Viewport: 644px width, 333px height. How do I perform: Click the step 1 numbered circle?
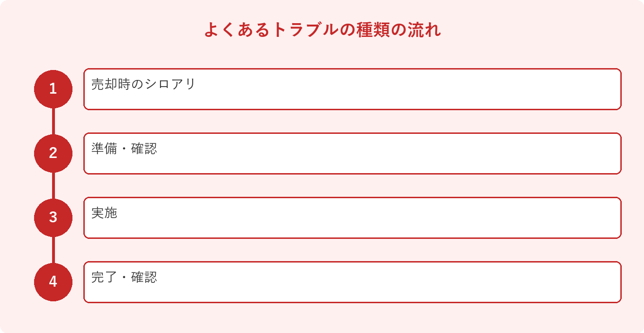(53, 89)
